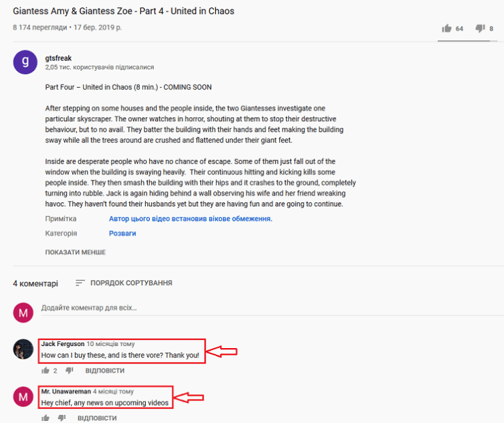Like the video with 64 likes

click(447, 29)
